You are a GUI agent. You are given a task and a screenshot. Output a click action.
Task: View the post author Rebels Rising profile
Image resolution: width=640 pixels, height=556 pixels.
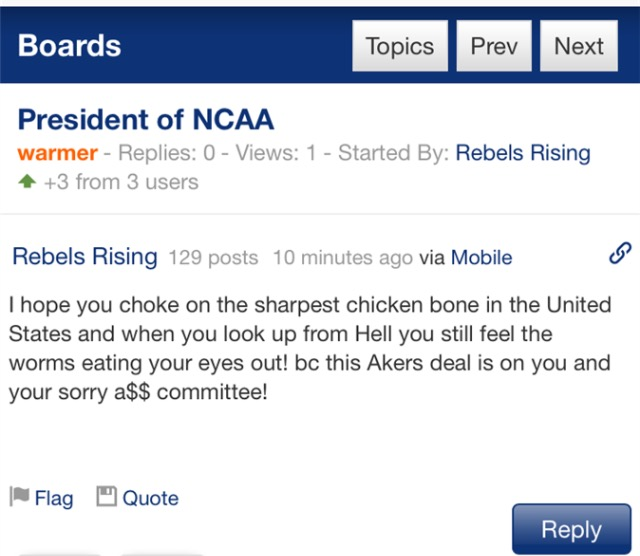point(85,257)
